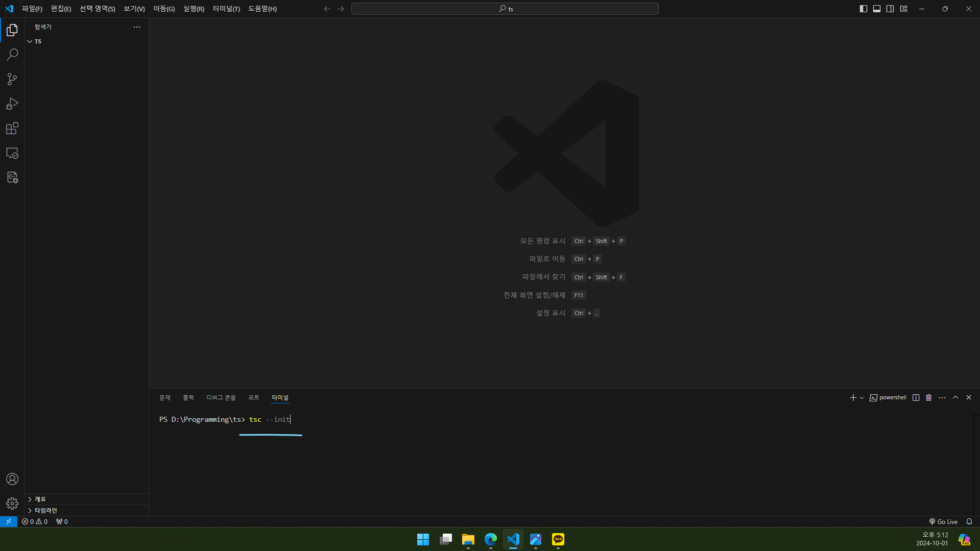980x551 pixels.
Task: Open the Run and Debug view
Action: pyautogui.click(x=12, y=104)
